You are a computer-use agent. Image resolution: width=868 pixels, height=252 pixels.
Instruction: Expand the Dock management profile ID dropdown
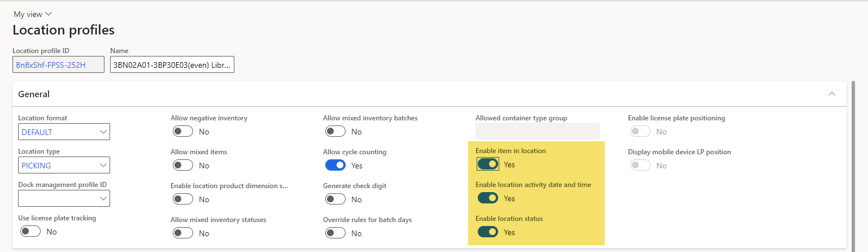[64, 198]
